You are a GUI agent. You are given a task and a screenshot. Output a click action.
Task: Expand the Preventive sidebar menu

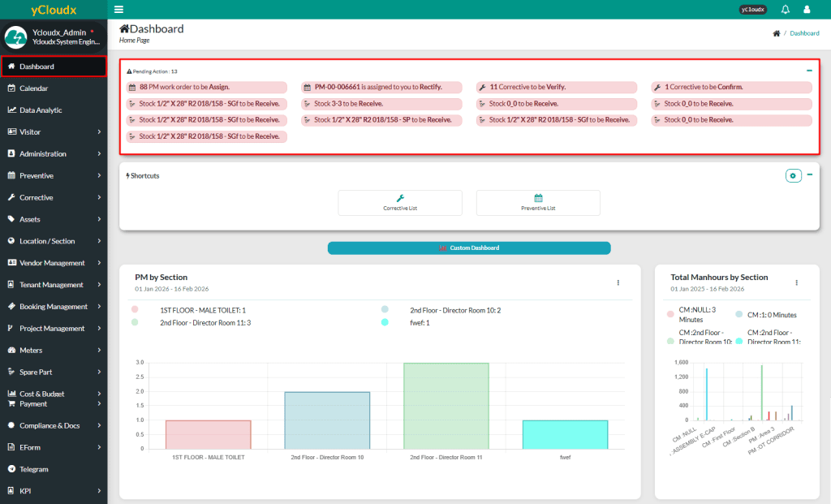[x=54, y=175]
